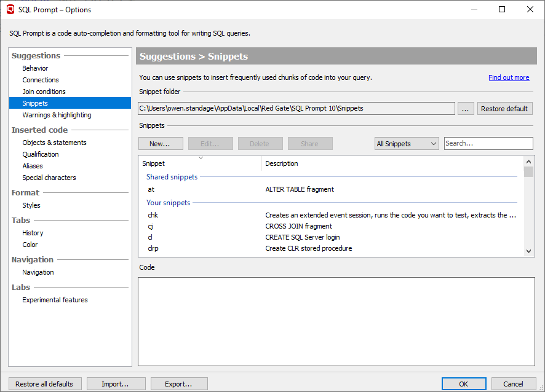The image size is (545, 392).
Task: Cancel the options dialog
Action: [x=514, y=384]
